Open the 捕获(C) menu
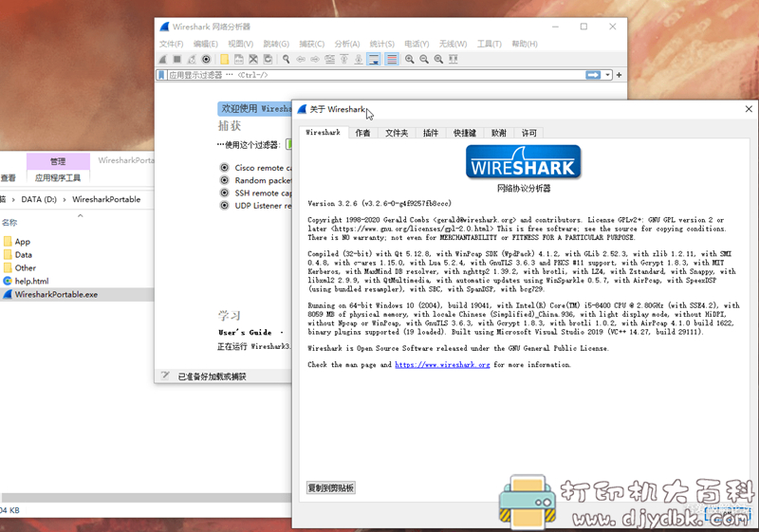This screenshot has height=532, width=759. [x=312, y=44]
